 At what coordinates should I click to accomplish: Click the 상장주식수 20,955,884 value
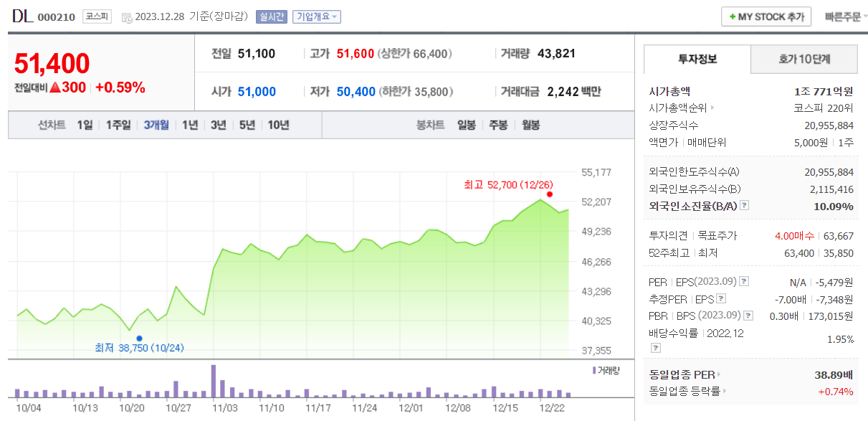coord(829,126)
